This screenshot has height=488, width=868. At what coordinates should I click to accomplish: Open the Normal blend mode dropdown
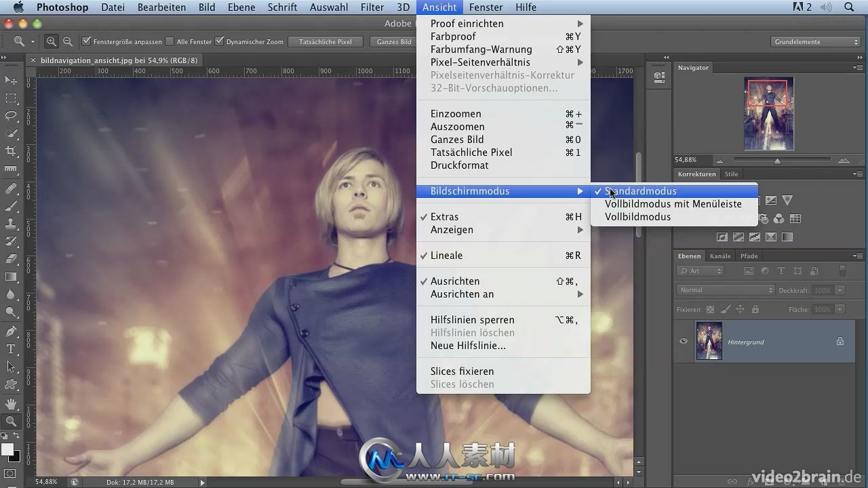click(x=725, y=290)
